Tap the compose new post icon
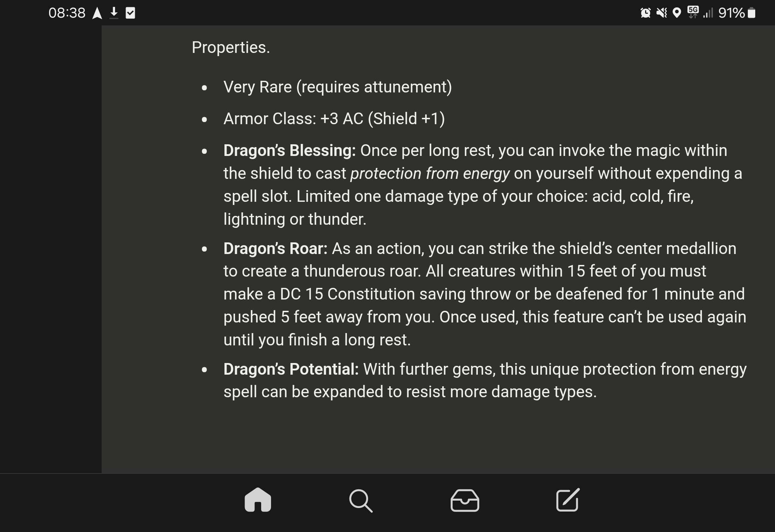775x532 pixels. 567,500
